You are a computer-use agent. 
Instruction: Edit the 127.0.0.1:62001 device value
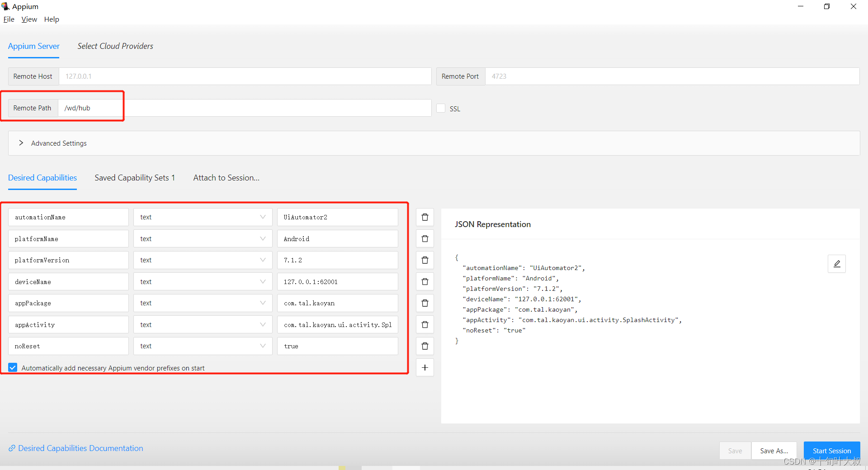pyautogui.click(x=337, y=281)
